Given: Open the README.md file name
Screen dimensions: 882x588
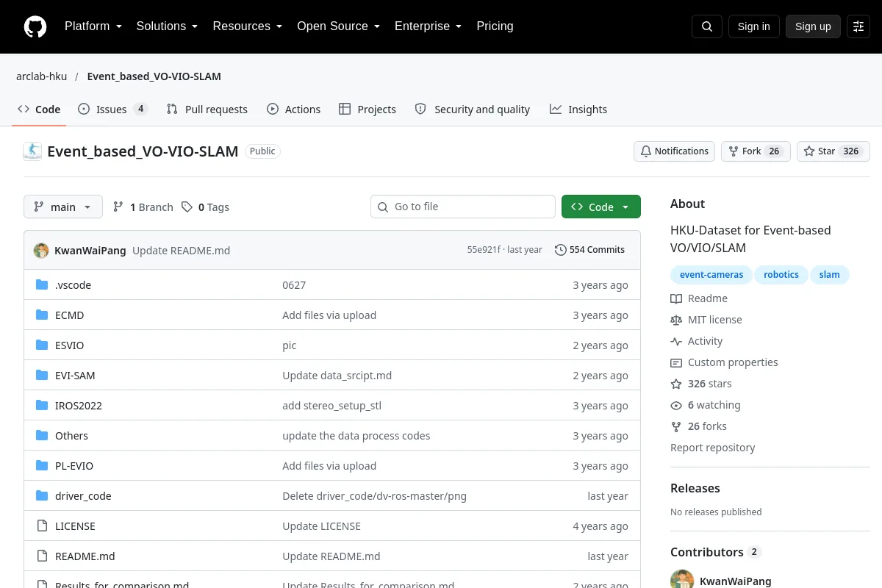Looking at the screenshot, I should tap(85, 556).
